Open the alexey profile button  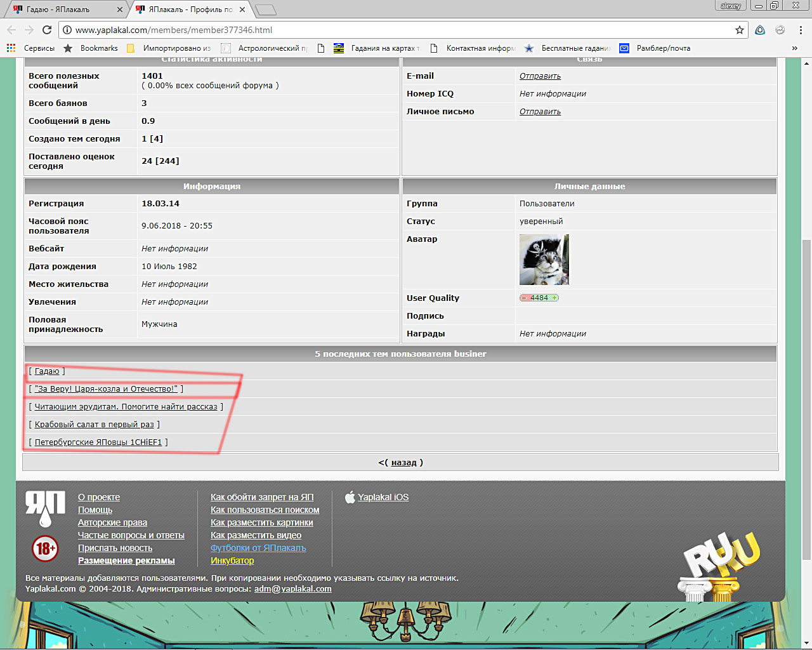point(731,6)
